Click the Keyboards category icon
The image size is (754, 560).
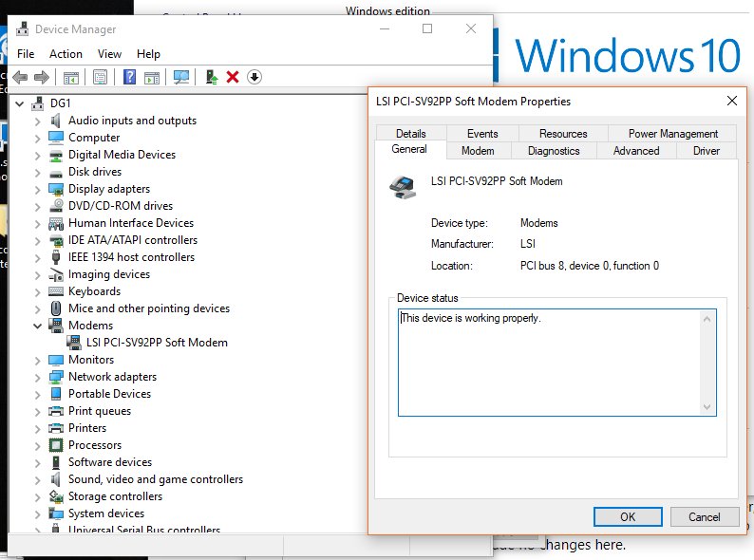56,291
